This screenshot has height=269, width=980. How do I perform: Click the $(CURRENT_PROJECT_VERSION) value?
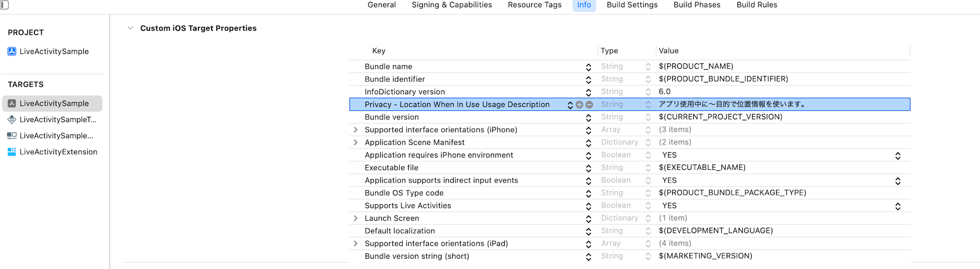[720, 117]
